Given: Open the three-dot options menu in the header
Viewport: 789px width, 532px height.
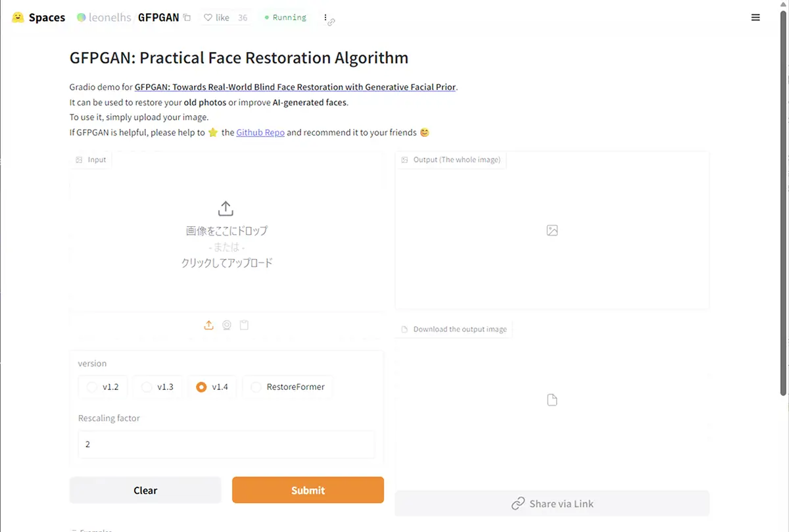Looking at the screenshot, I should [327, 16].
